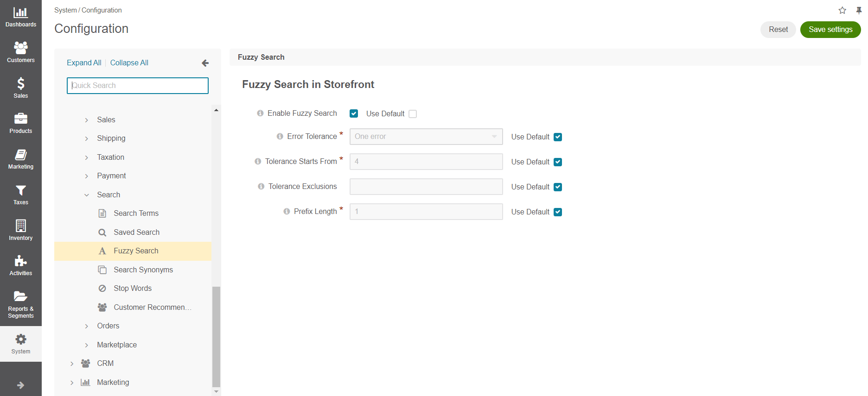Open the Error Tolerance dropdown
Viewport: 868px width, 396px height.
point(426,137)
